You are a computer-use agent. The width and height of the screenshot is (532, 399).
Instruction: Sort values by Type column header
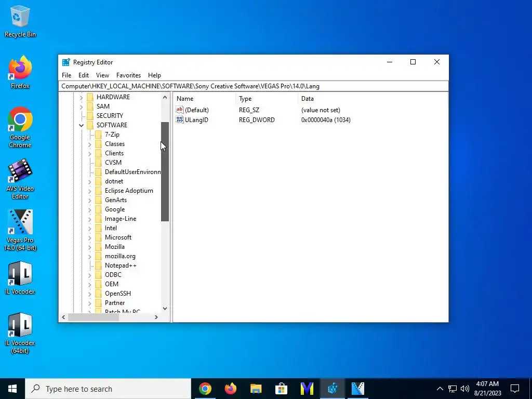point(267,99)
